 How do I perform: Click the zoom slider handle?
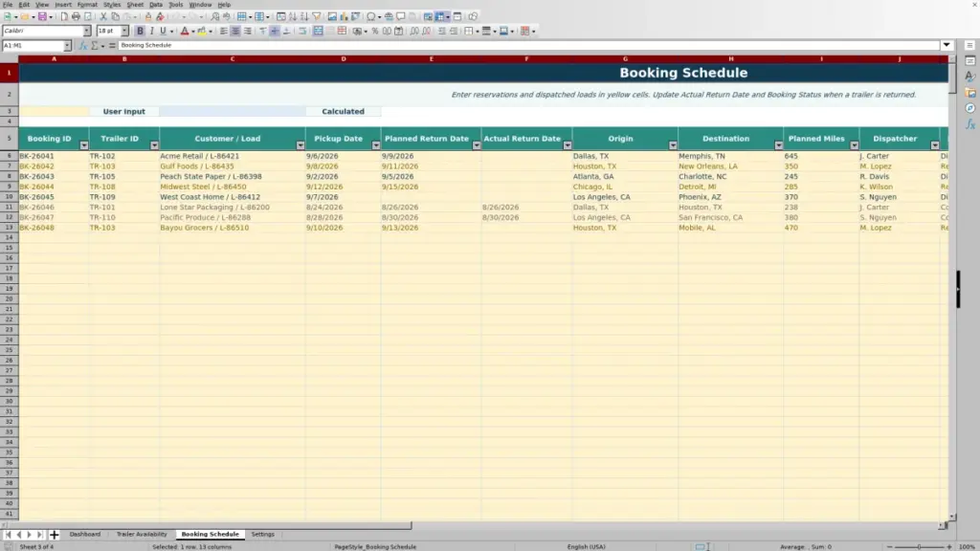(919, 547)
